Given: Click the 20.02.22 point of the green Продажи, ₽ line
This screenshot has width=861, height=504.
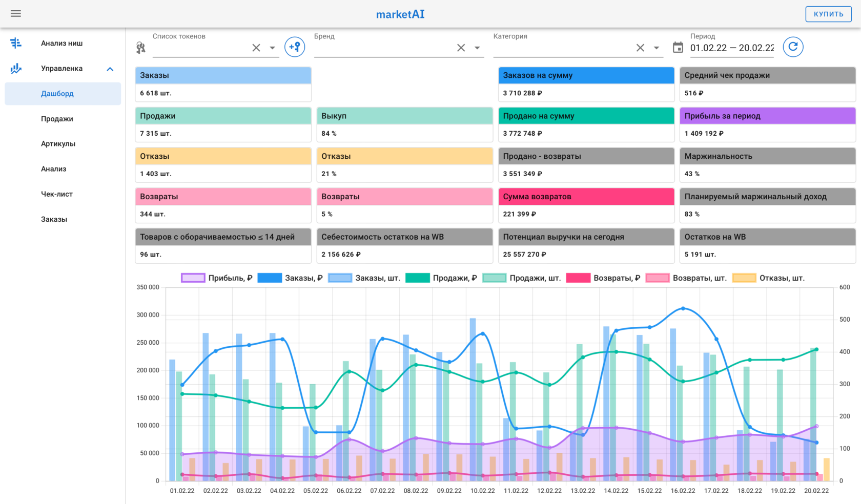Looking at the screenshot, I should point(816,349).
